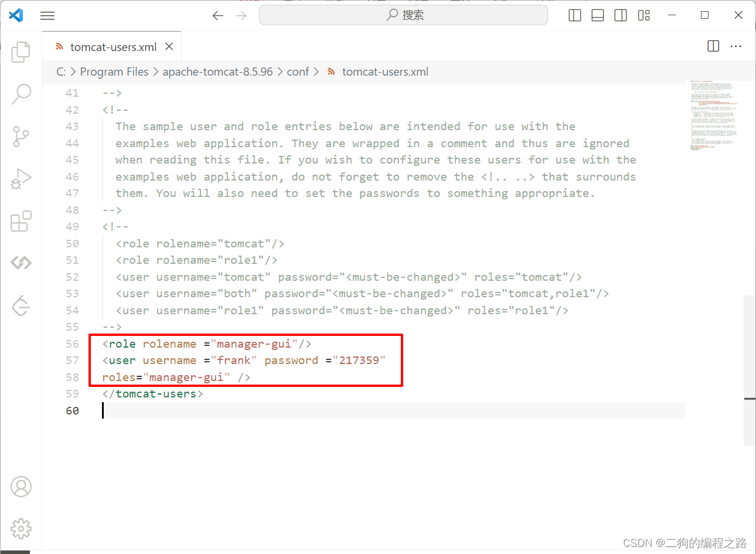Viewport: 756px width, 554px height.
Task: Click the comment opener on line 42
Action: coord(115,110)
